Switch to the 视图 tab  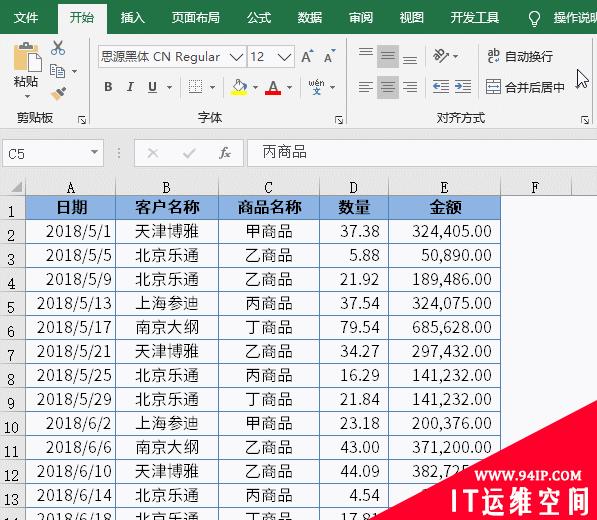coord(412,18)
